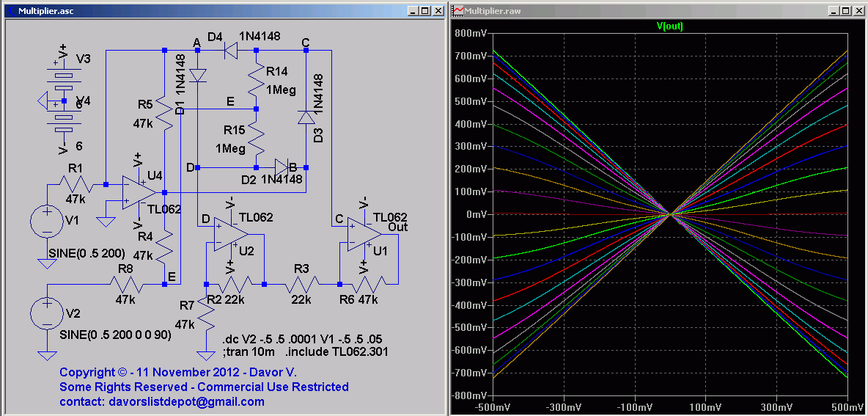Select the .include TL062.301 directive

[x=337, y=351]
